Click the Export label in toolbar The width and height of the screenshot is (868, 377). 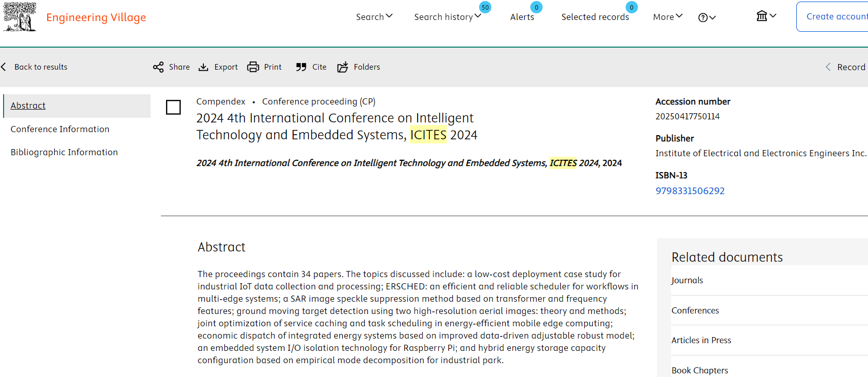click(x=226, y=67)
